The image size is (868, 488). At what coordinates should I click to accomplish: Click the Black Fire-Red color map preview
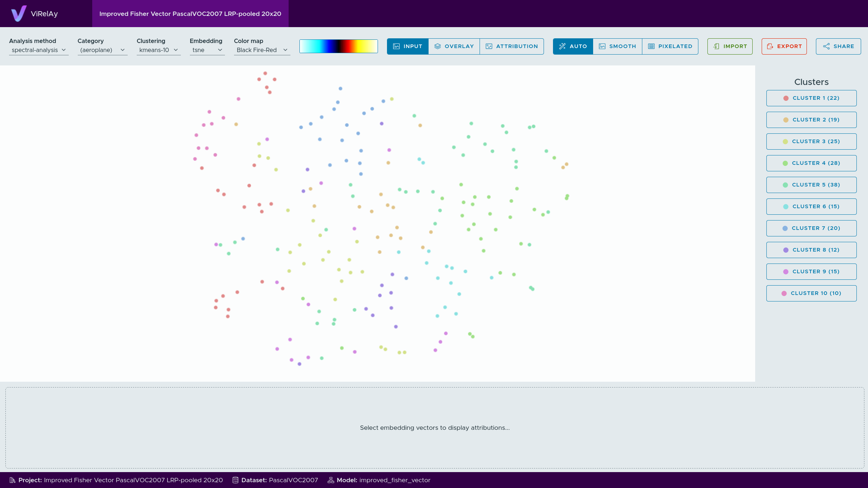point(339,46)
